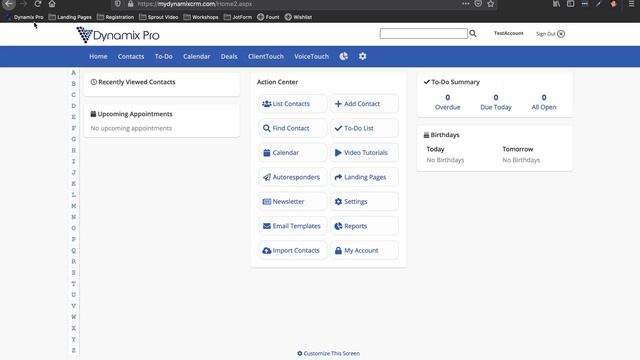Click the Find Contact button
The height and width of the screenshot is (360, 640).
point(293,128)
